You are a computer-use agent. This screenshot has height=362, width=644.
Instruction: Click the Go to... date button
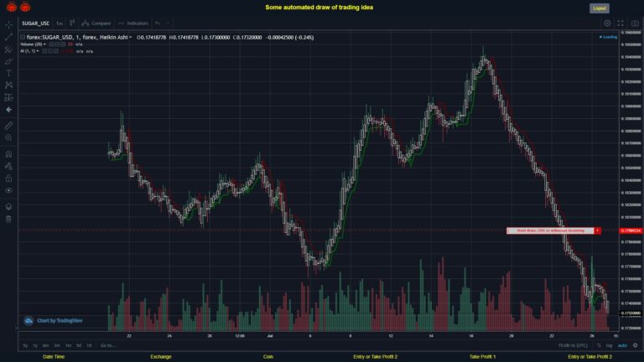pos(107,345)
